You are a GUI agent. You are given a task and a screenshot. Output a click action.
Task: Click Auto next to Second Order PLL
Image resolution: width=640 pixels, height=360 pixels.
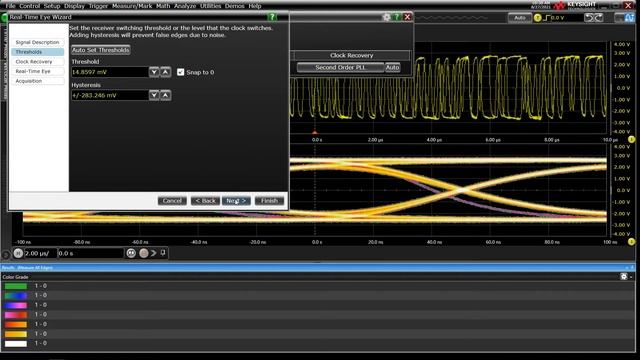tap(393, 67)
